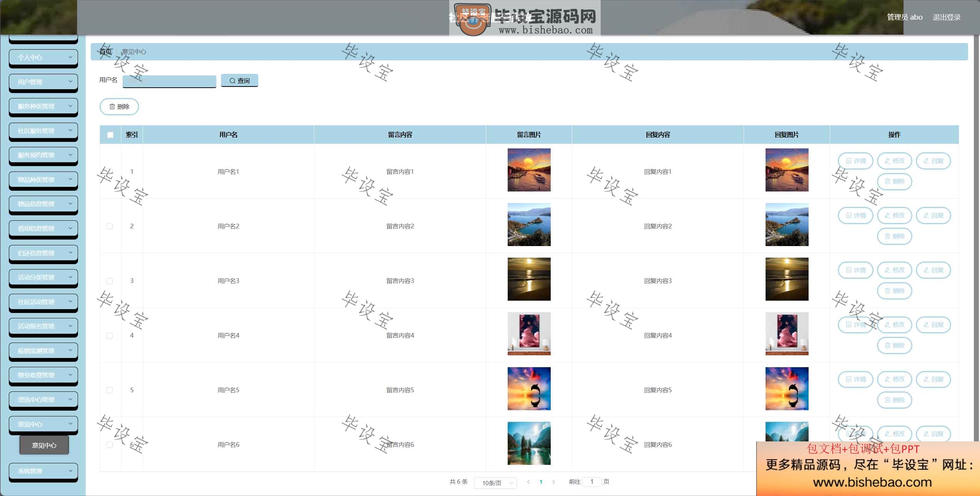Click 修改 for row 用户名2
Screen dimensions: 980x496
(894, 215)
